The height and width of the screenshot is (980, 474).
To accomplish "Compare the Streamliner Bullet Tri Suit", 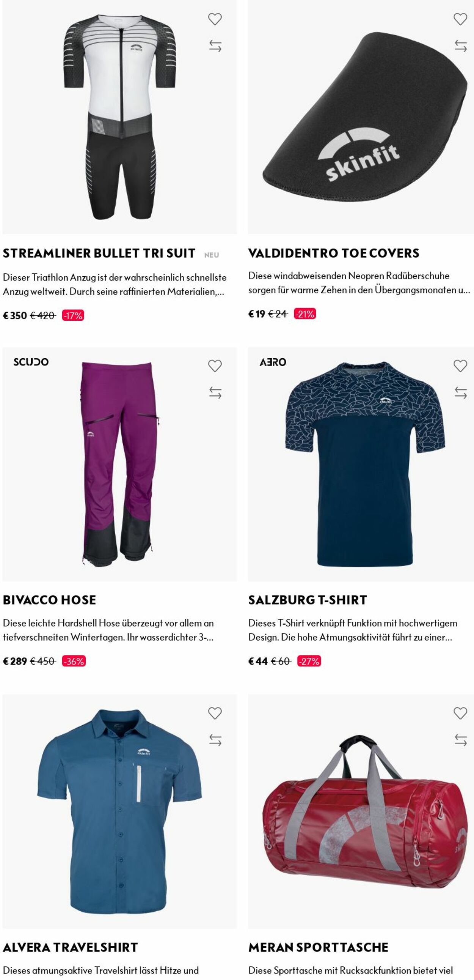I will pyautogui.click(x=215, y=46).
